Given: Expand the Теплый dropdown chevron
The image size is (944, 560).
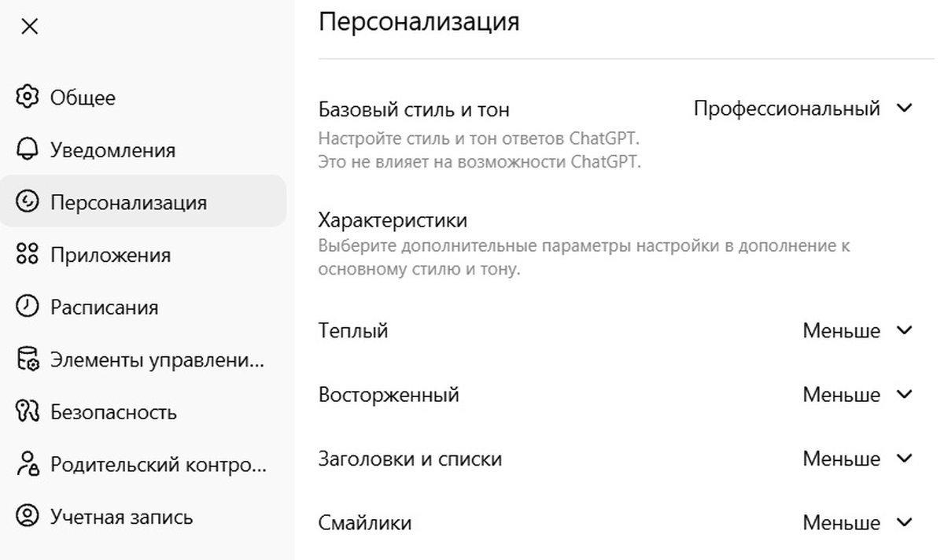Looking at the screenshot, I should click(905, 330).
